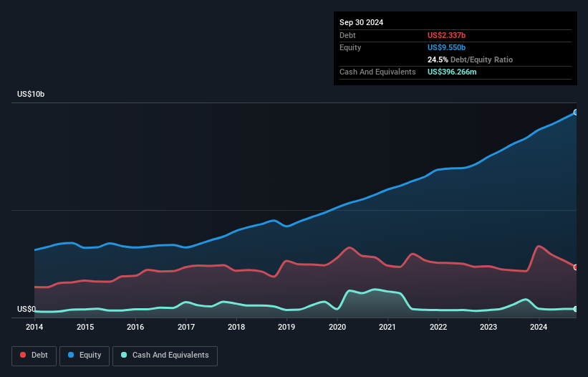This screenshot has height=377, width=588.
Task: Click the 24.5% Debt/Equity Ratio text
Action: (470, 59)
